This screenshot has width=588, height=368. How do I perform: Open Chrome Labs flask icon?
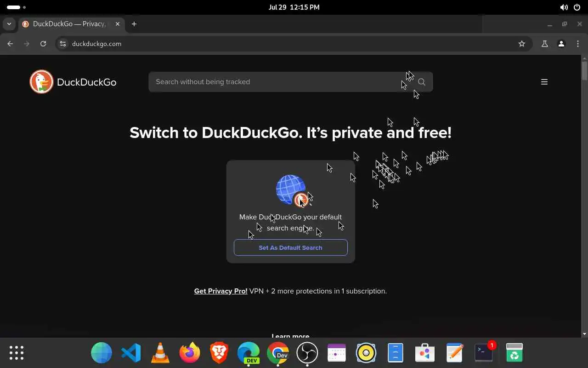(545, 44)
